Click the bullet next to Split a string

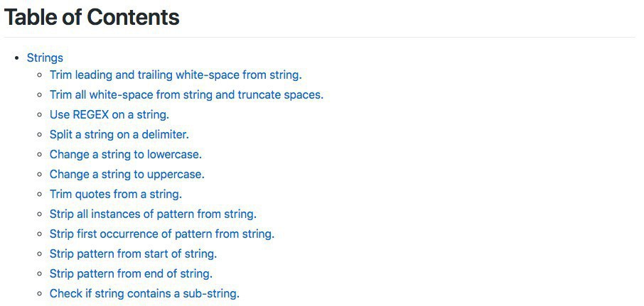click(40, 134)
